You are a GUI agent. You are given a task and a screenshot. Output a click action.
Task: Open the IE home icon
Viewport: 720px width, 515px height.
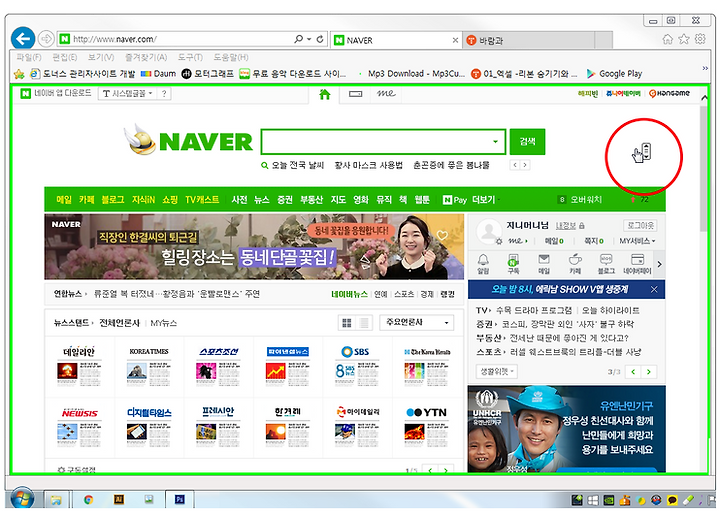(668, 39)
